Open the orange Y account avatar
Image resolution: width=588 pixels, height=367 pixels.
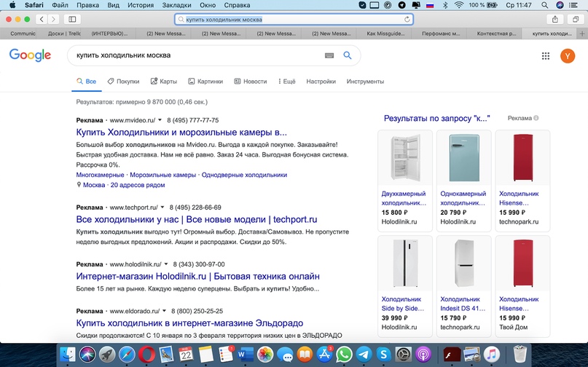[x=568, y=56]
